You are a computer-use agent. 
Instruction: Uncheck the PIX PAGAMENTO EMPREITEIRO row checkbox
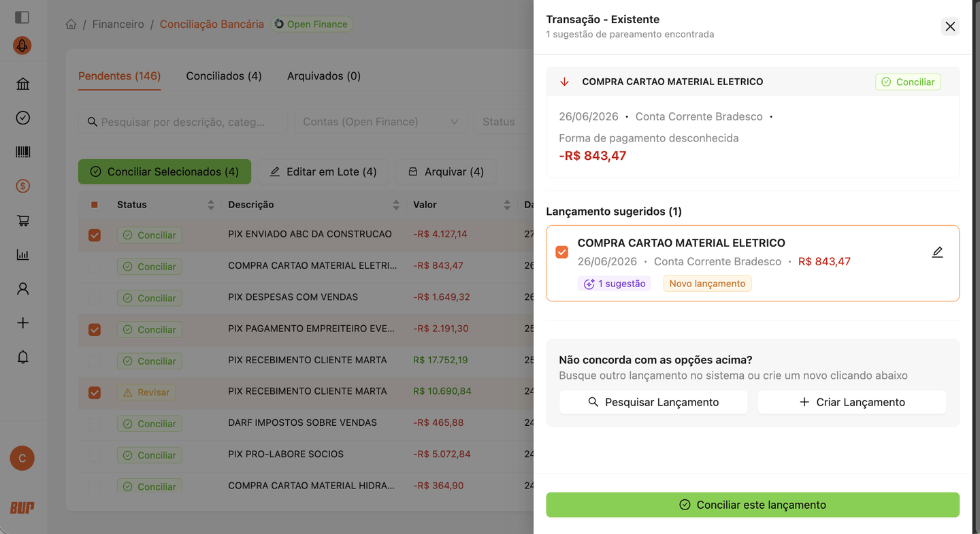tap(95, 330)
